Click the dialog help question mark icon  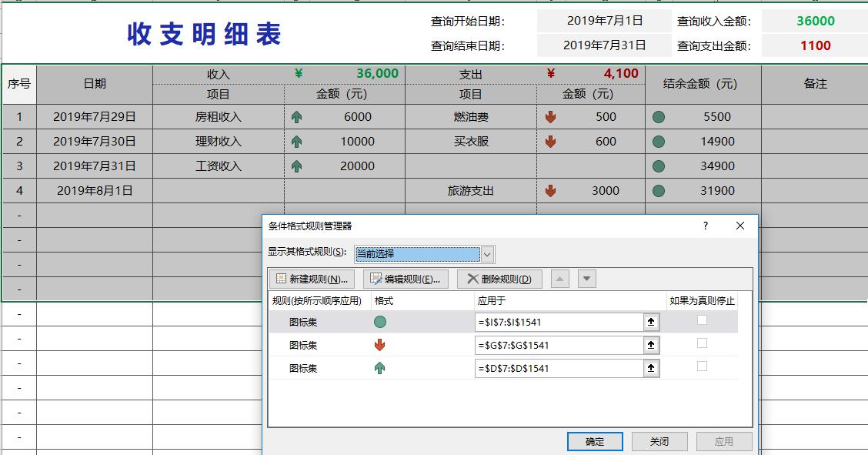click(706, 226)
